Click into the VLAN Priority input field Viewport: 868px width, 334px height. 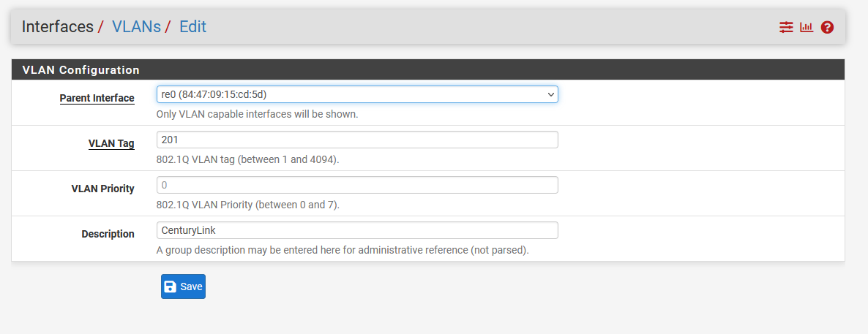point(357,185)
